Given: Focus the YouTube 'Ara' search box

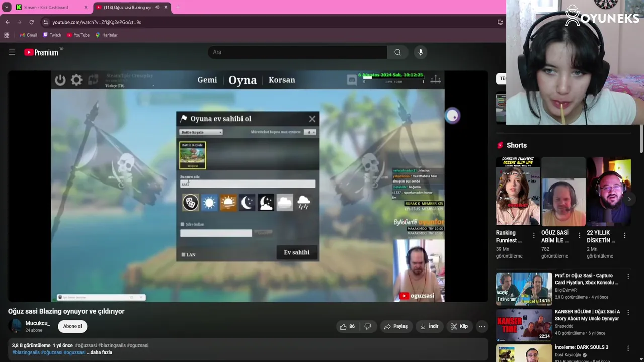Looking at the screenshot, I should 297,52.
